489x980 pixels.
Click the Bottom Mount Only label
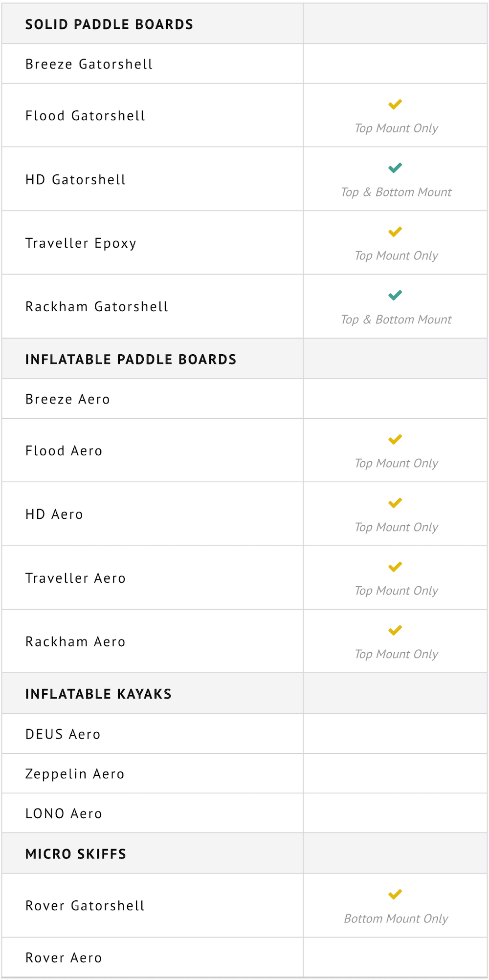[396, 918]
